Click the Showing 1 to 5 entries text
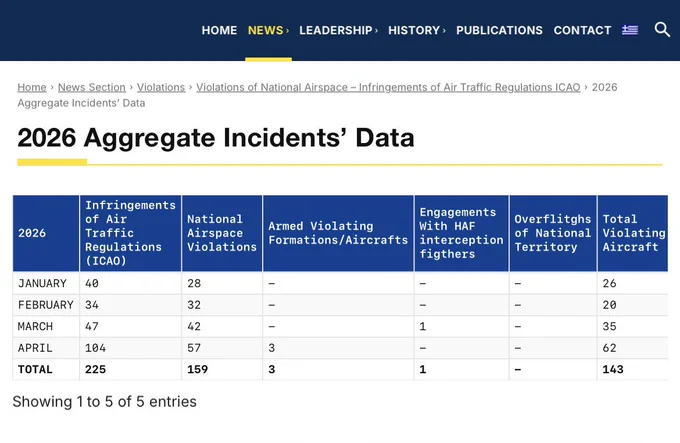Image resolution: width=680 pixels, height=443 pixels. click(x=105, y=402)
